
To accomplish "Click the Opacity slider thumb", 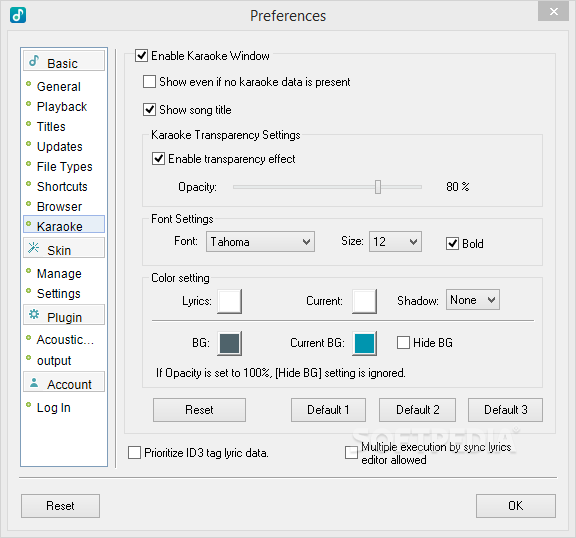I will point(378,187).
